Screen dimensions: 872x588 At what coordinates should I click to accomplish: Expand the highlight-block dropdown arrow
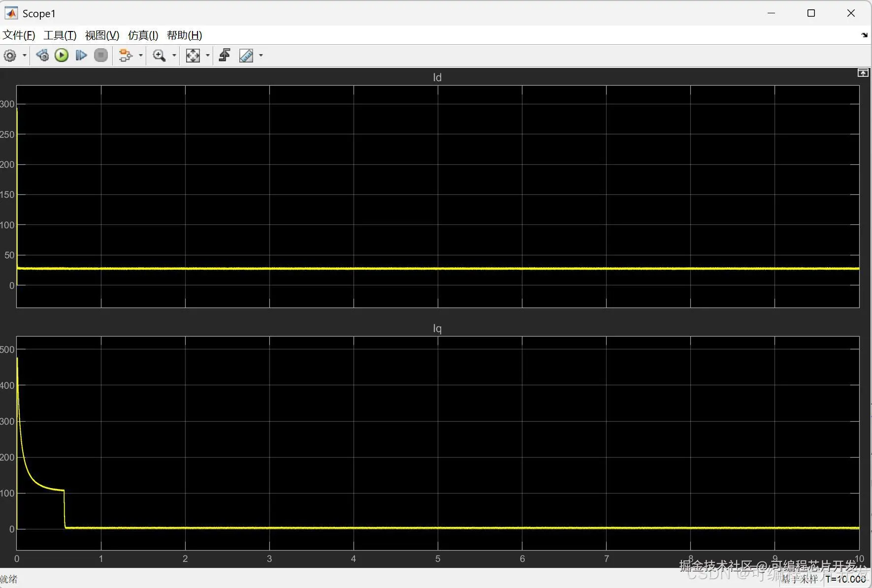point(141,56)
